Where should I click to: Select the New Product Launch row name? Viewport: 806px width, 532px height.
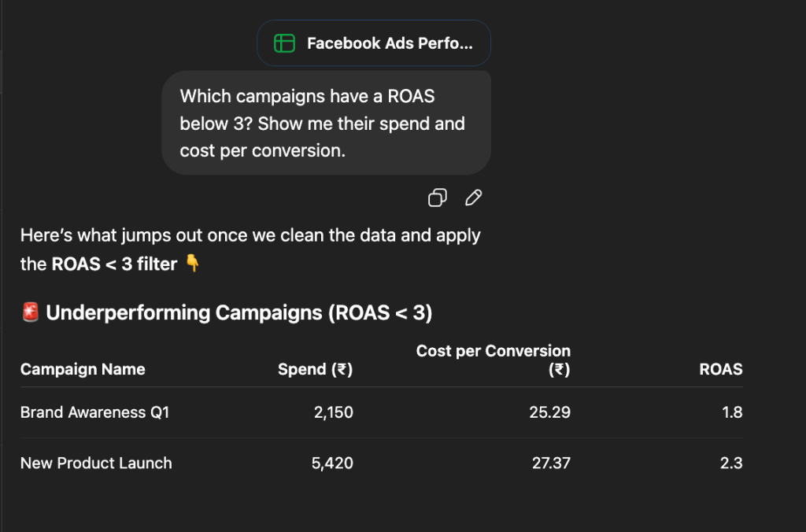tap(96, 463)
